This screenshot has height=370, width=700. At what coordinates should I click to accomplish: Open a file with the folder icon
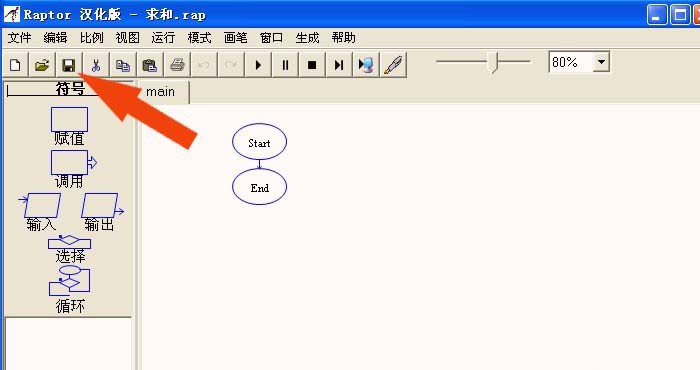tap(42, 65)
